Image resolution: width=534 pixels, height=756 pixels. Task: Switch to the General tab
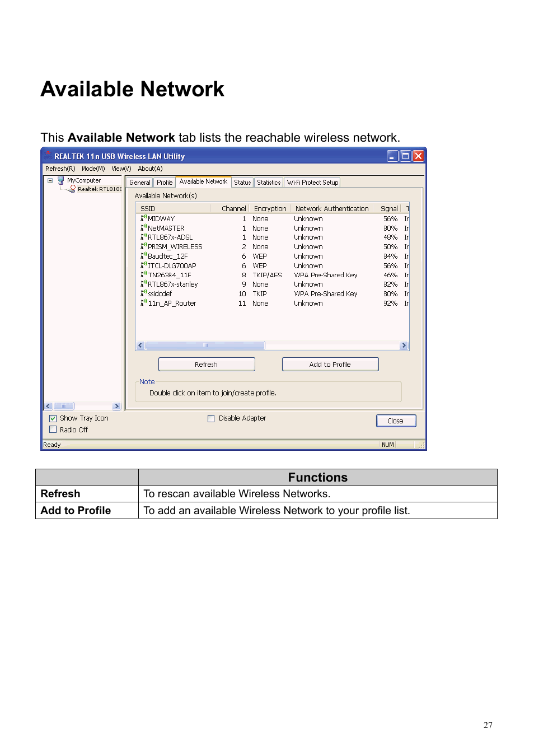[x=140, y=183]
